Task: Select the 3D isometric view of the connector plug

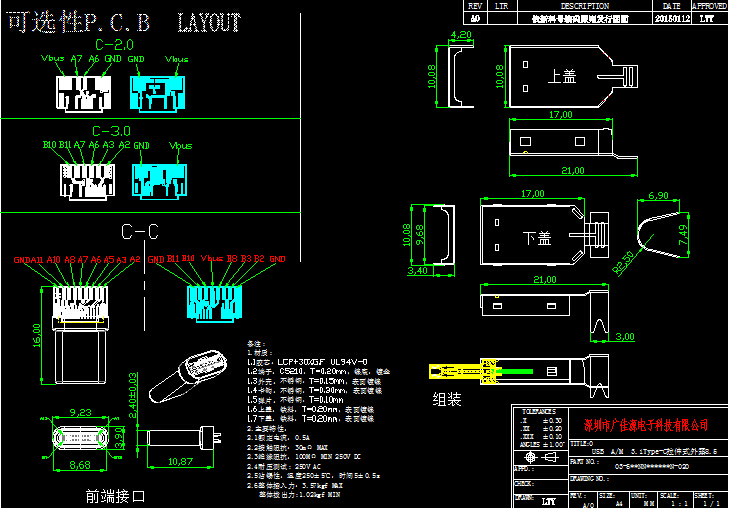Action: tap(188, 376)
